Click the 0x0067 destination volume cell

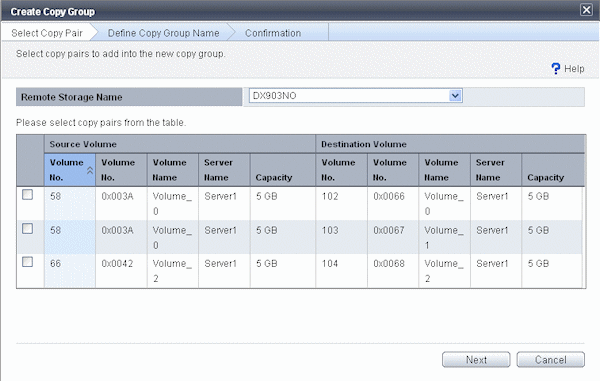(x=389, y=230)
